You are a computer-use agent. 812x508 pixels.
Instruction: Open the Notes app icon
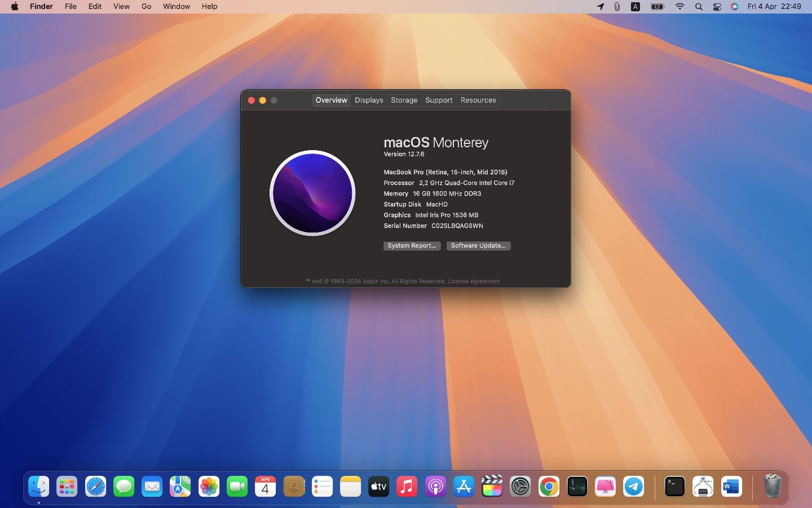coord(351,486)
